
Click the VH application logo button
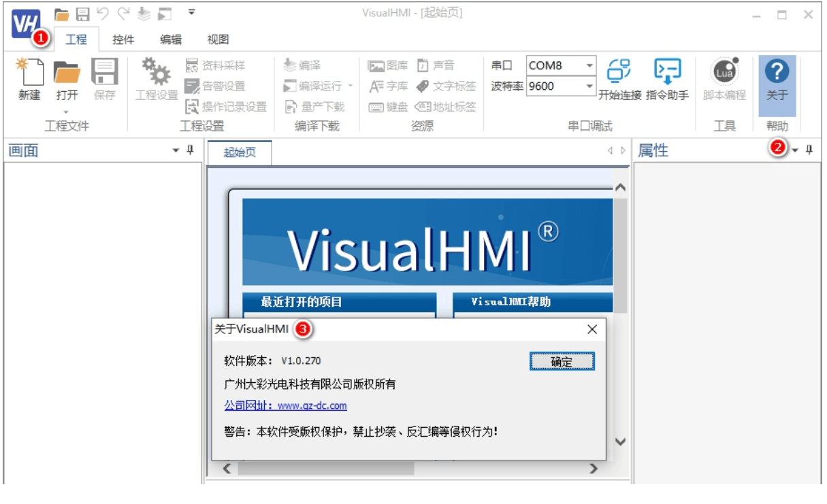tap(25, 24)
